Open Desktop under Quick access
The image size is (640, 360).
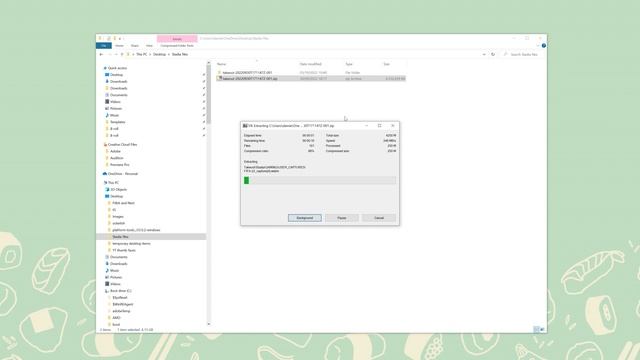[116, 75]
